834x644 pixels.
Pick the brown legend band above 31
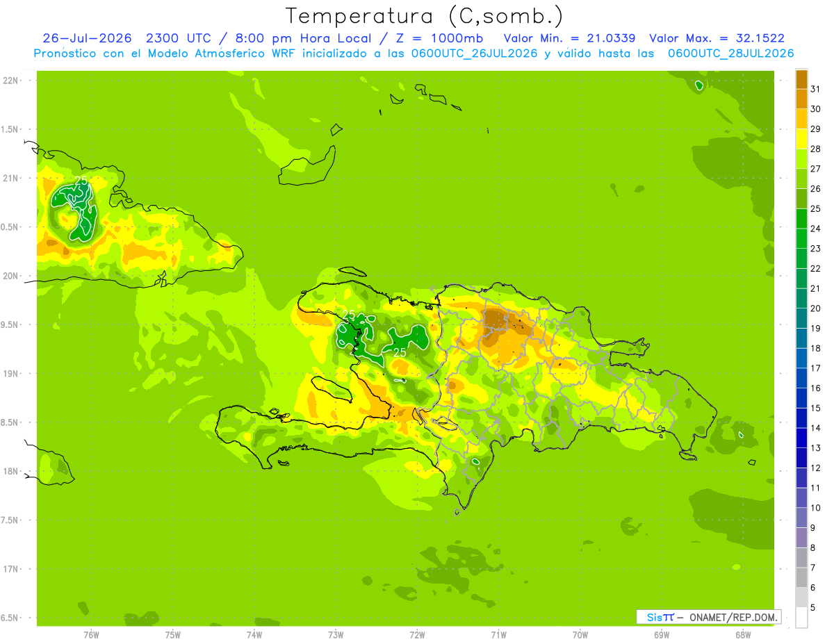(801, 79)
